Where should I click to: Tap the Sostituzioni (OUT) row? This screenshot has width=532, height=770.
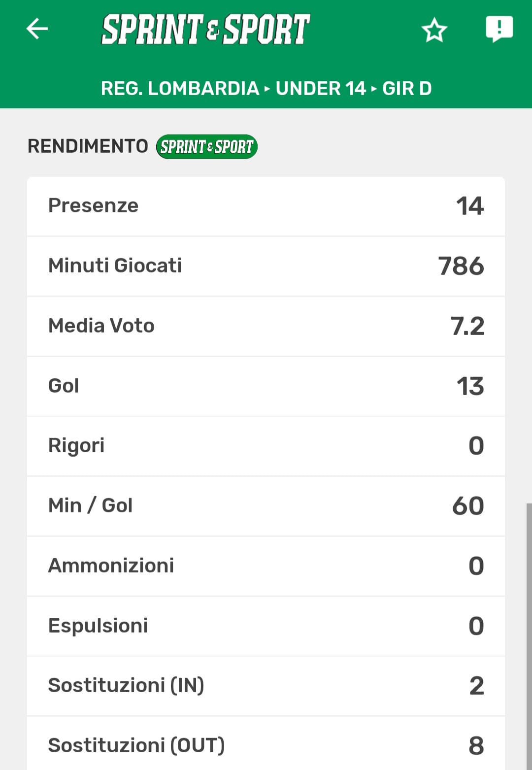pyautogui.click(x=266, y=745)
